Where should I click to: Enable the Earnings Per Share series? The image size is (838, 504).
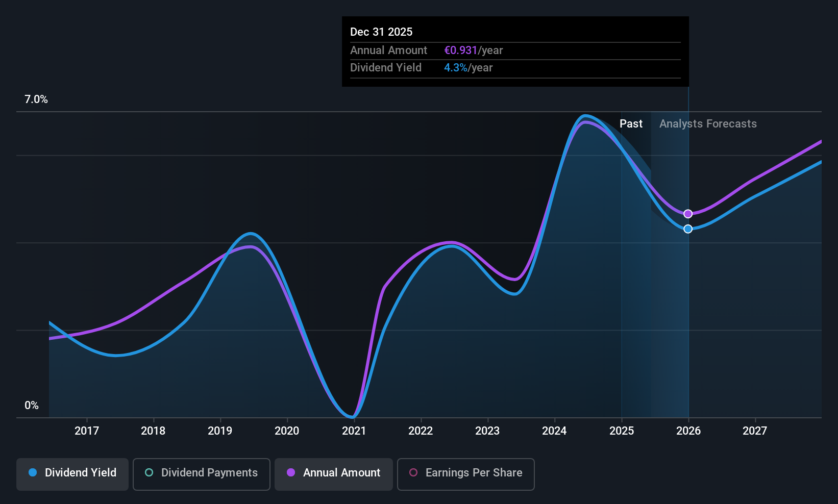[x=466, y=474]
